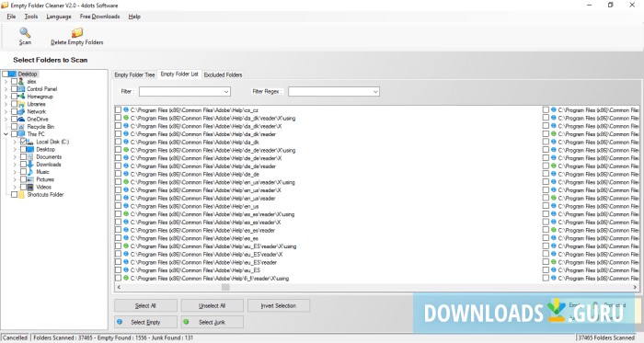Check the box for Adobe\Help\eu_ES row
Screen dimensions: 644x343
(x=119, y=270)
